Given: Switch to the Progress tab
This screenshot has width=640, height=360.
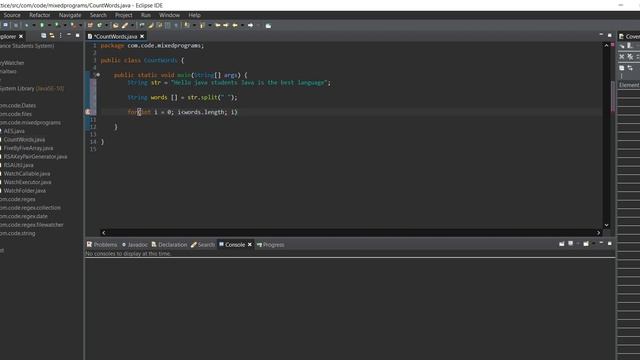Looking at the screenshot, I should [x=270, y=244].
